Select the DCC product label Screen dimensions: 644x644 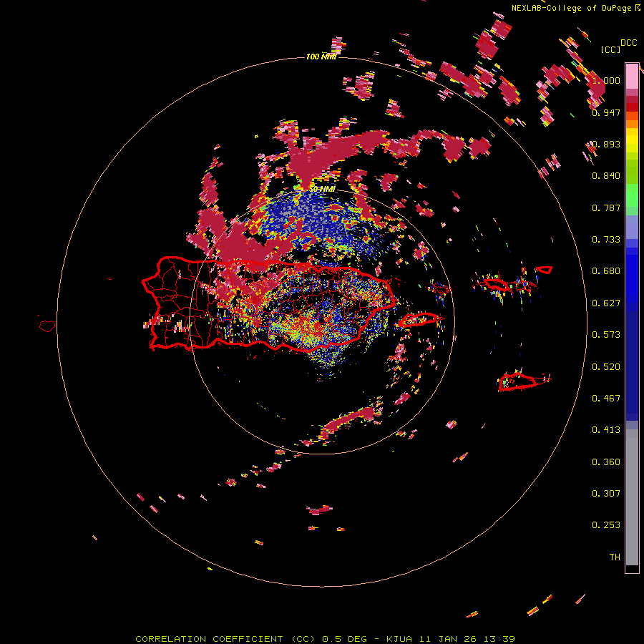click(x=628, y=42)
